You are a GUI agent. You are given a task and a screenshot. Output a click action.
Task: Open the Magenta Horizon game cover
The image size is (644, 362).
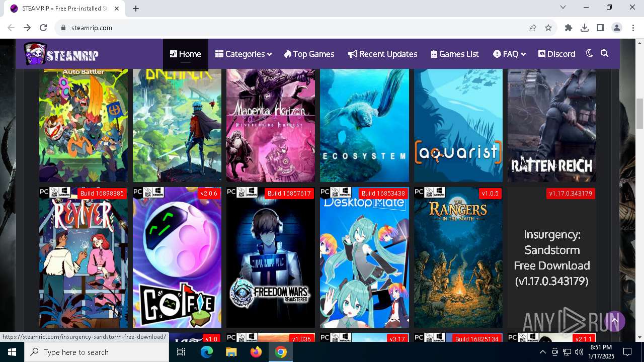(271, 125)
